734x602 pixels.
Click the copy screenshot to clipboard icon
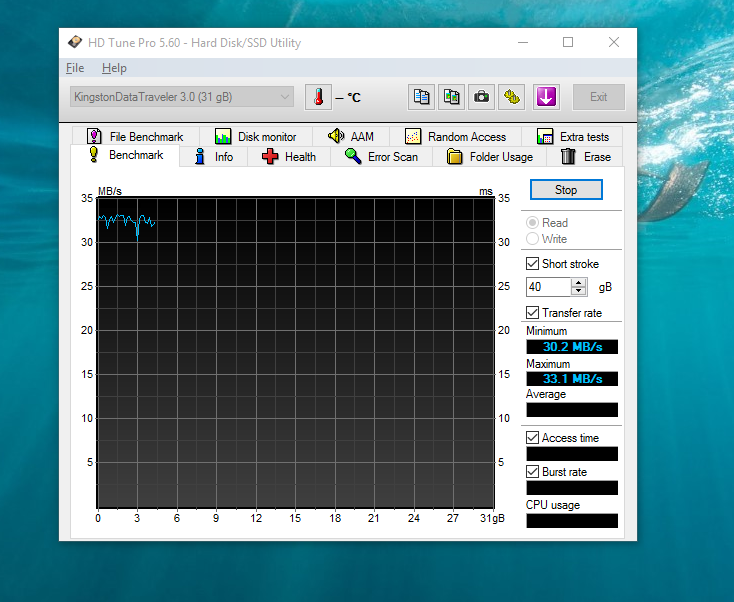[452, 97]
